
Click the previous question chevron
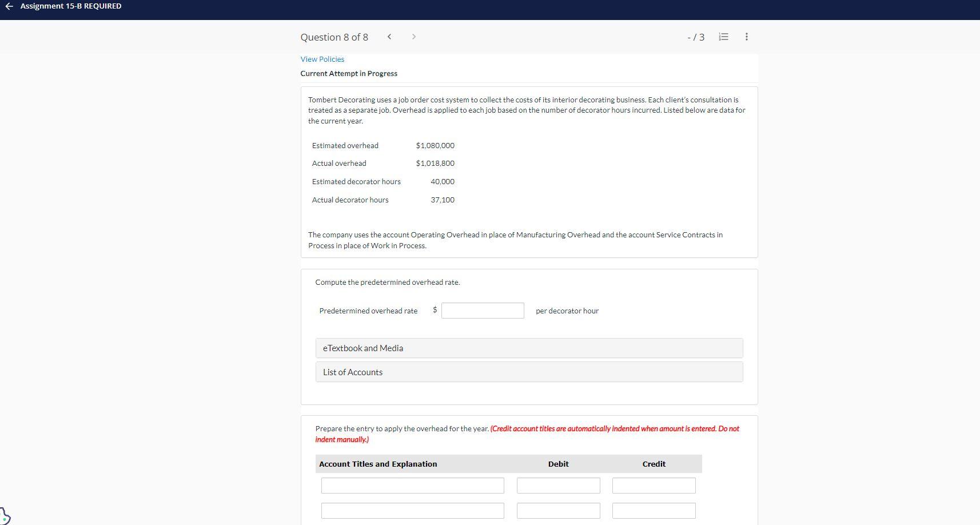[389, 37]
